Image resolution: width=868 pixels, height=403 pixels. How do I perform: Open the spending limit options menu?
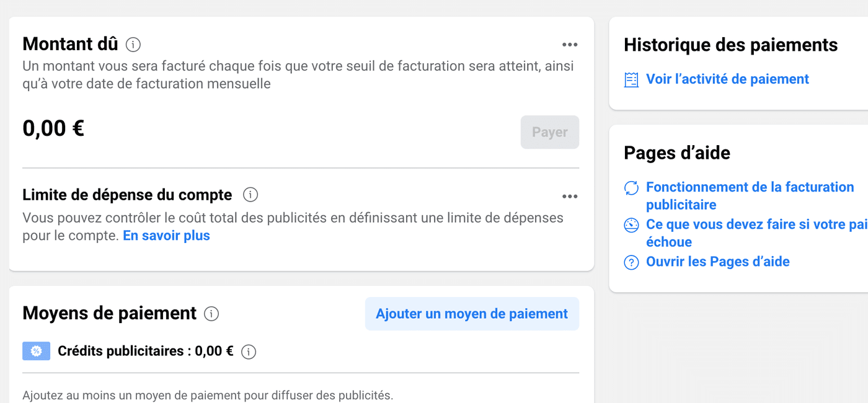click(570, 196)
